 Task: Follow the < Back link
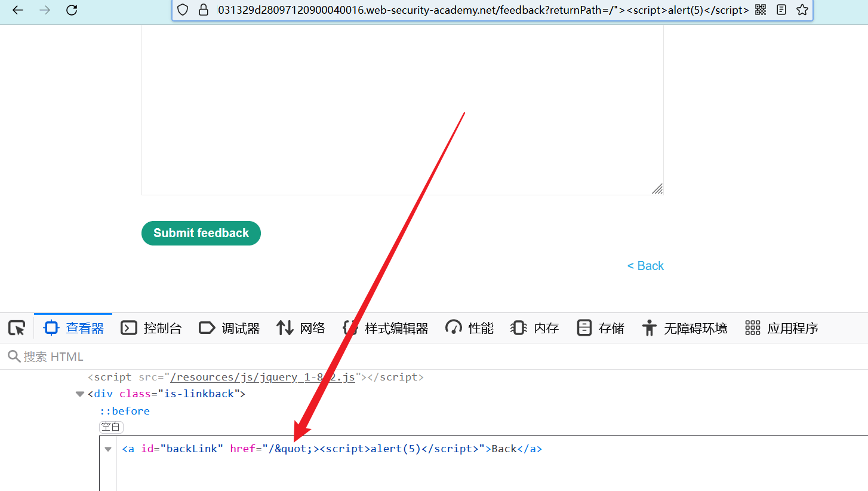[645, 266]
